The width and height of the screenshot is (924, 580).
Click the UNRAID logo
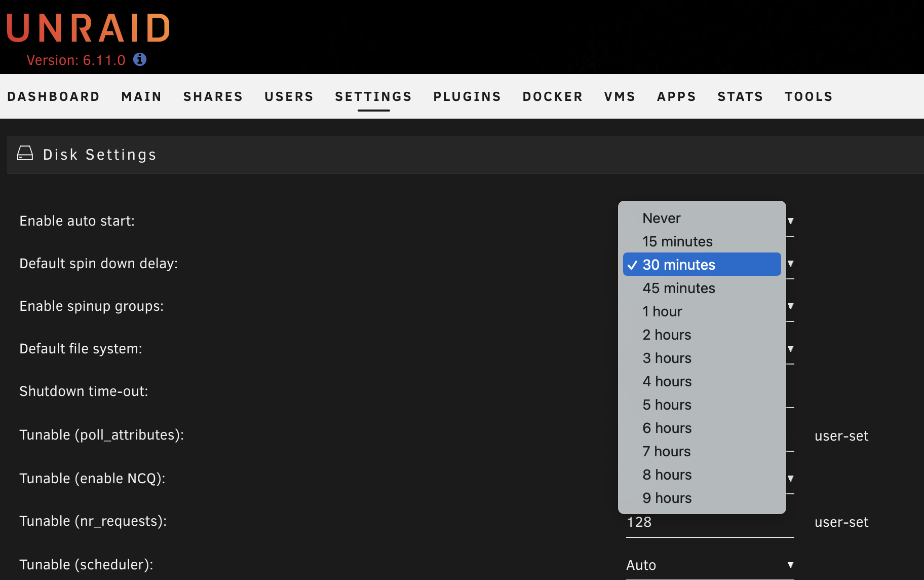pos(89,28)
